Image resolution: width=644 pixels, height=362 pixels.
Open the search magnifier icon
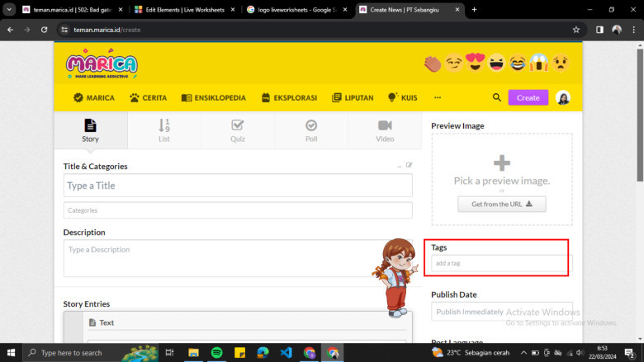[497, 97]
